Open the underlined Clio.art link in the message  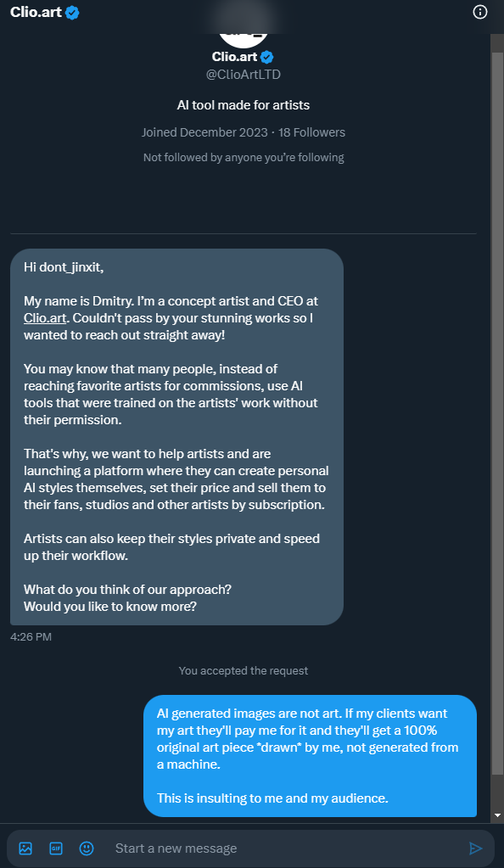pos(45,317)
